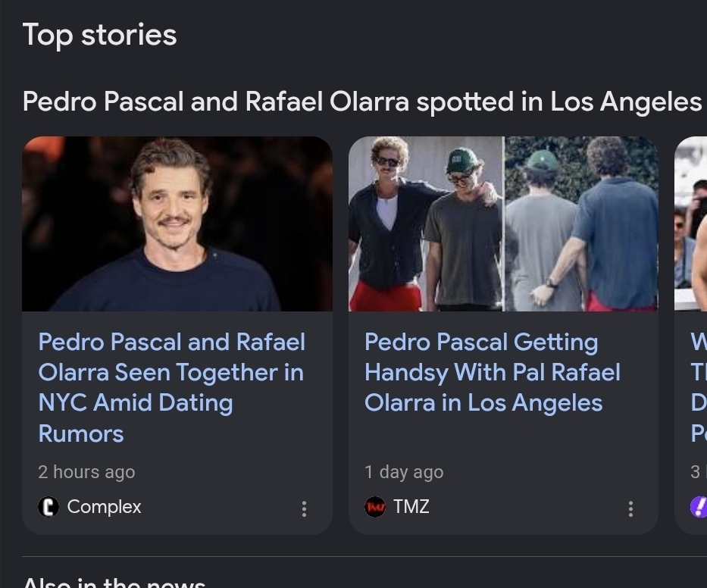The width and height of the screenshot is (707, 588).
Task: Click the '1 day ago' timestamp
Action: [x=404, y=472]
